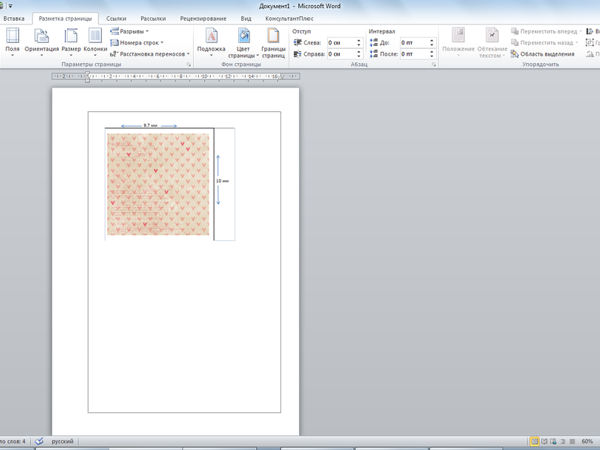This screenshot has width=600, height=450.
Task: Open Область выделения selection pane
Action: click(543, 54)
